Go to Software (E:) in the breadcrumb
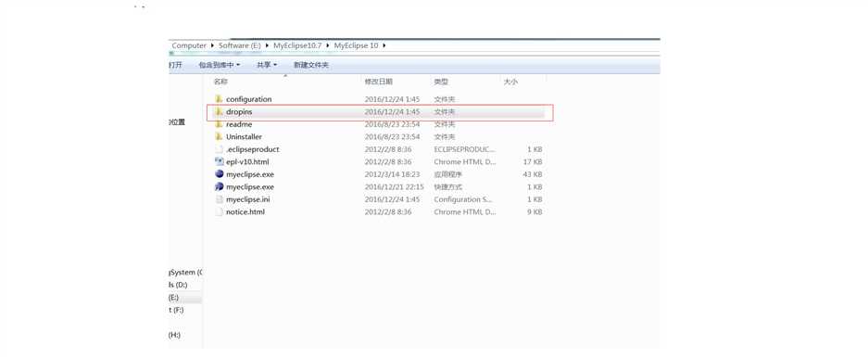The image size is (868, 357). coord(240,45)
